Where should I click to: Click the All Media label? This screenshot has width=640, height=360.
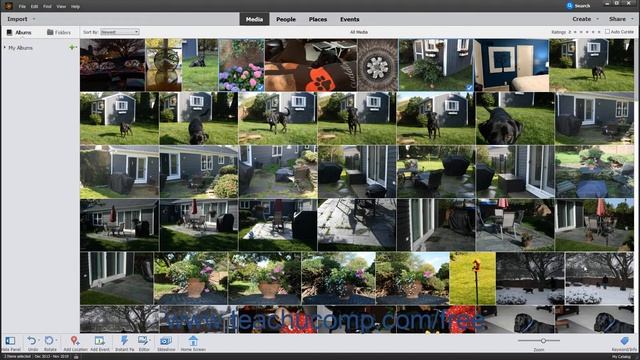pos(359,32)
